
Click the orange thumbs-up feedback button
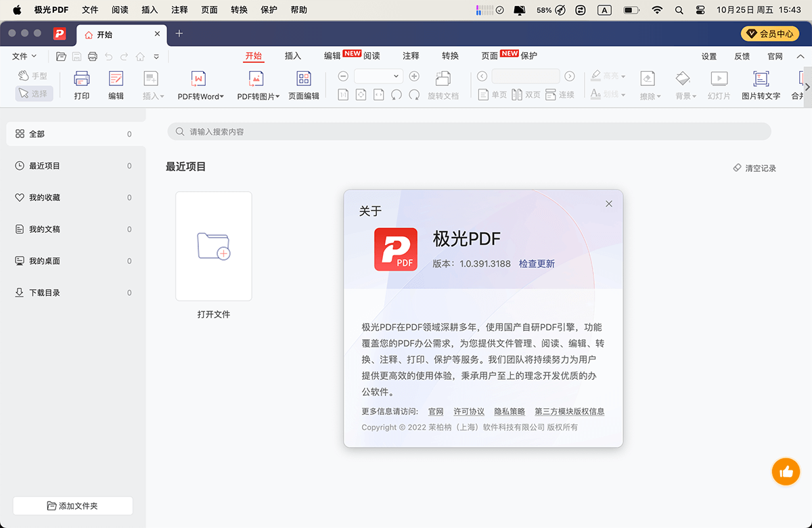click(x=786, y=472)
